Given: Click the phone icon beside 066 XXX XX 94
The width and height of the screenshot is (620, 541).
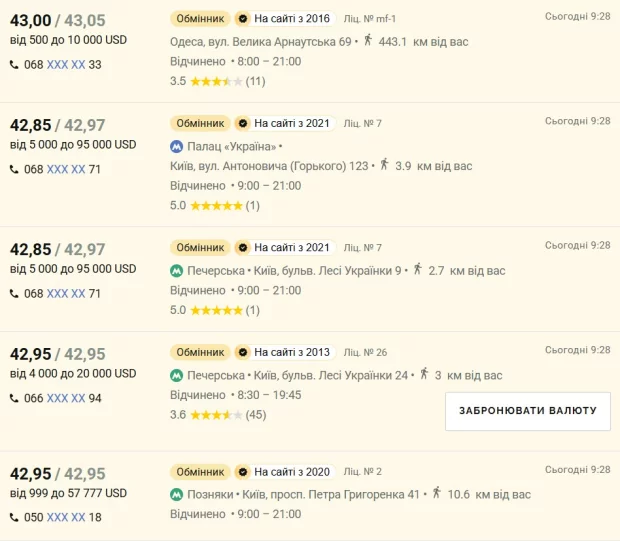Looking at the screenshot, I should 14,398.
